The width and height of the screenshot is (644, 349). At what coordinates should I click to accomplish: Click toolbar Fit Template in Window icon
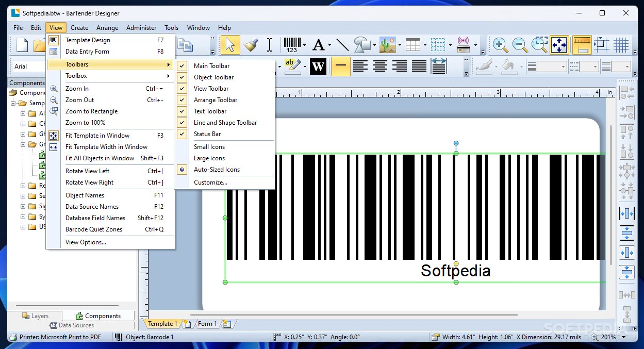559,45
